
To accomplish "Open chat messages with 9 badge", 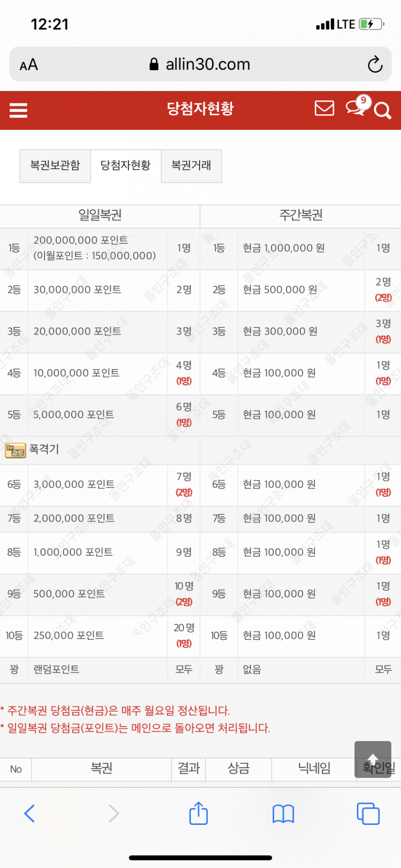I will point(357,106).
